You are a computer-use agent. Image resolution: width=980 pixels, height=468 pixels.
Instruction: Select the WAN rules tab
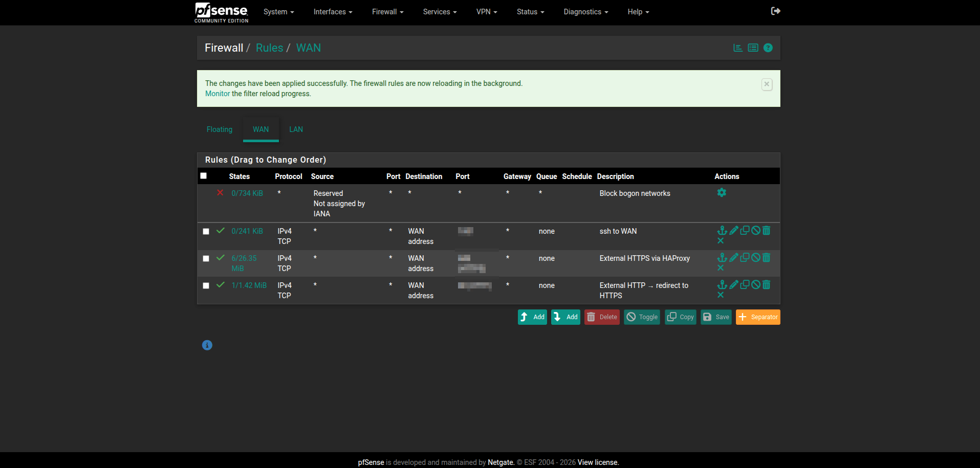point(261,129)
